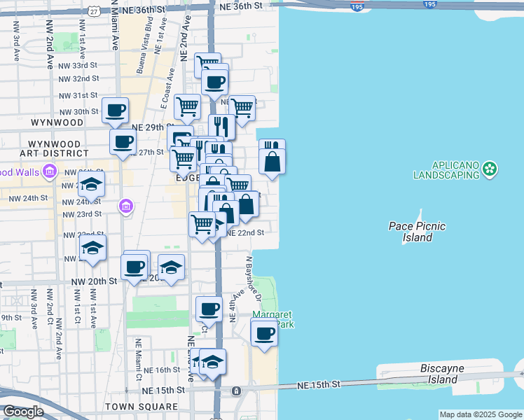The height and width of the screenshot is (420, 524).
Task: Open the Map data ©2025 Google attribution
Action: coord(481,414)
